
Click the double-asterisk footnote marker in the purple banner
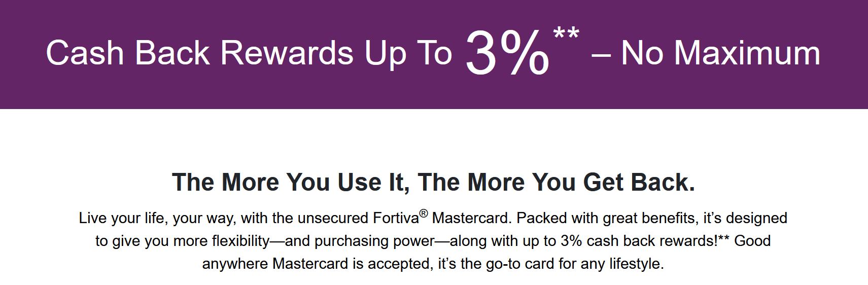(x=566, y=34)
